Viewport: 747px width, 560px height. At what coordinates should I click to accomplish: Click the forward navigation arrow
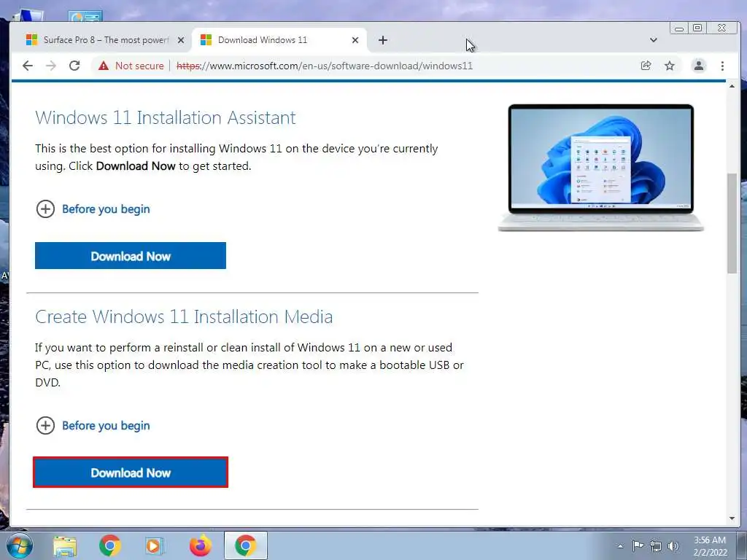[x=51, y=66]
